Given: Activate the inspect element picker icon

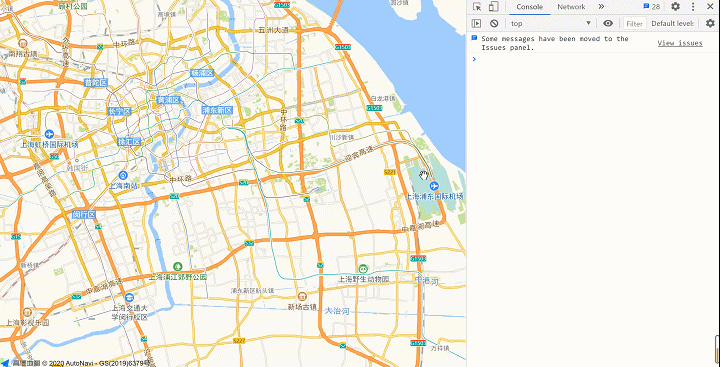Looking at the screenshot, I should click(477, 7).
